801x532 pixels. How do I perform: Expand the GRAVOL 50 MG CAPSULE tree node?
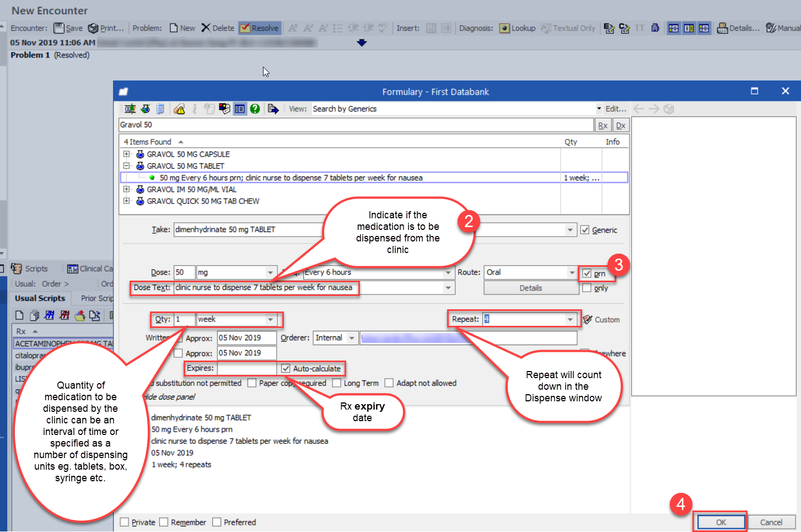click(x=126, y=154)
